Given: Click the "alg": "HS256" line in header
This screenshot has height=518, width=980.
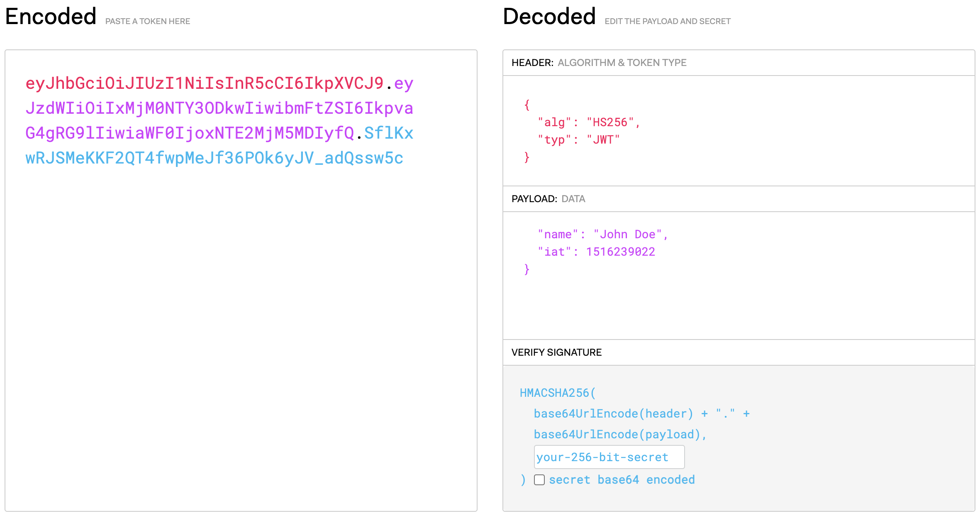Looking at the screenshot, I should click(588, 122).
